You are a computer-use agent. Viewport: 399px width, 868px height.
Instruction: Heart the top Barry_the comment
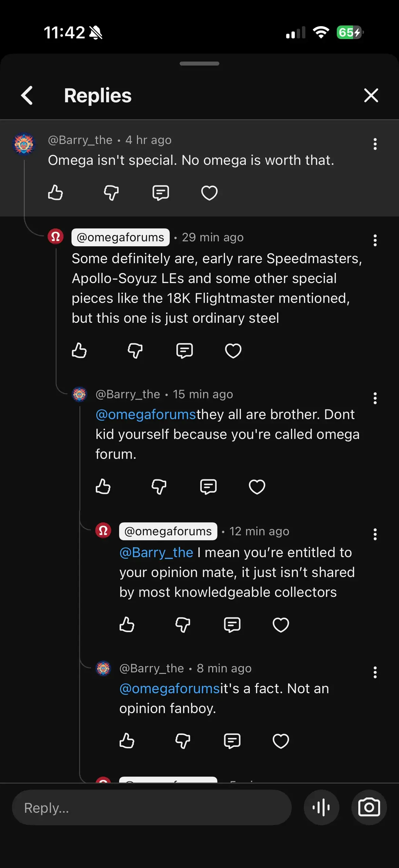click(x=209, y=193)
